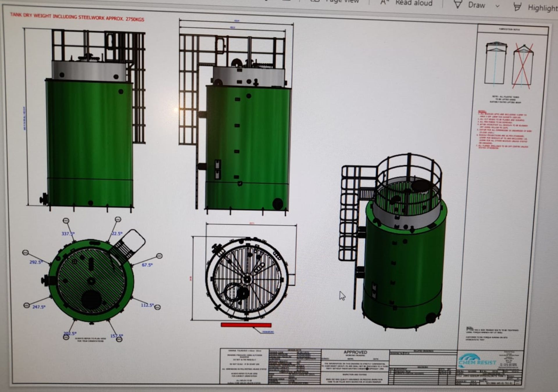This screenshot has height=392, width=558.
Task: Click the 112.5° angle label
Action: [147, 305]
